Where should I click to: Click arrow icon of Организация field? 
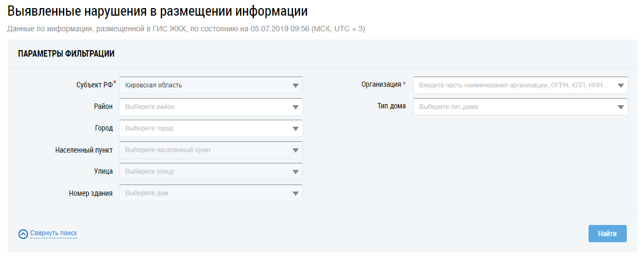(x=621, y=85)
